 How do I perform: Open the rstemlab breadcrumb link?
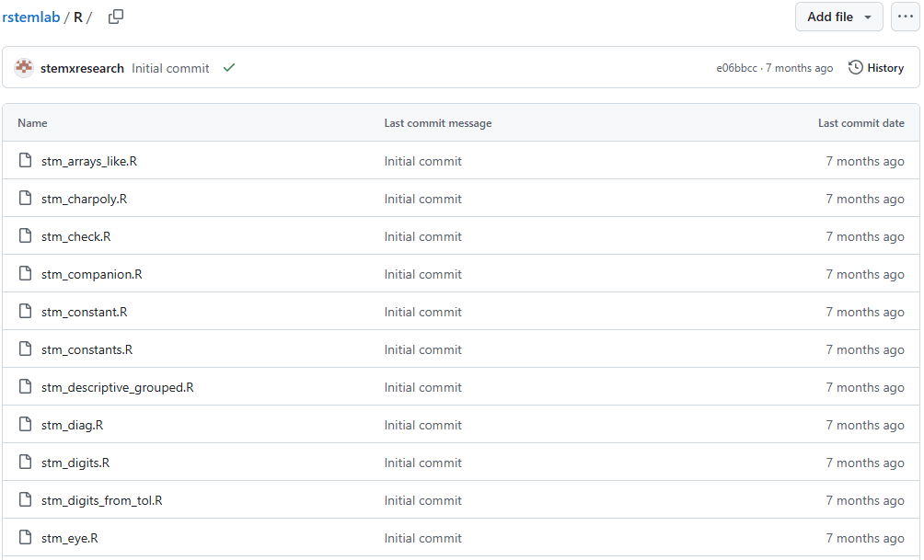30,17
